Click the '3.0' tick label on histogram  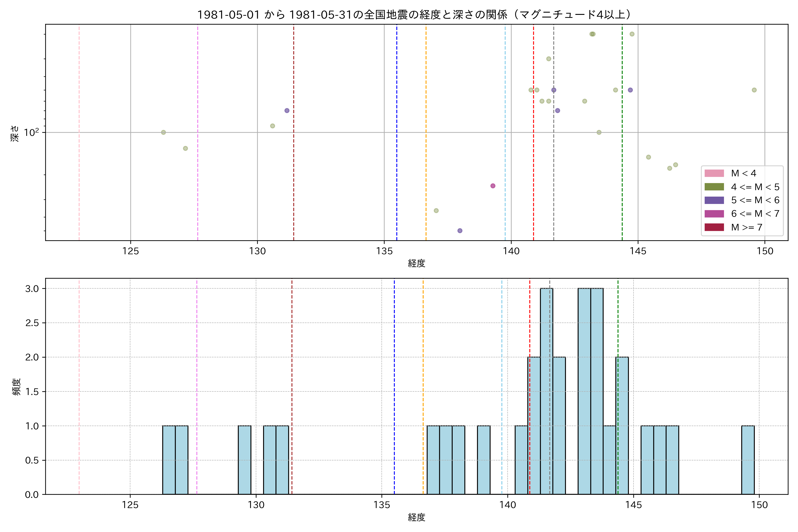(x=32, y=289)
